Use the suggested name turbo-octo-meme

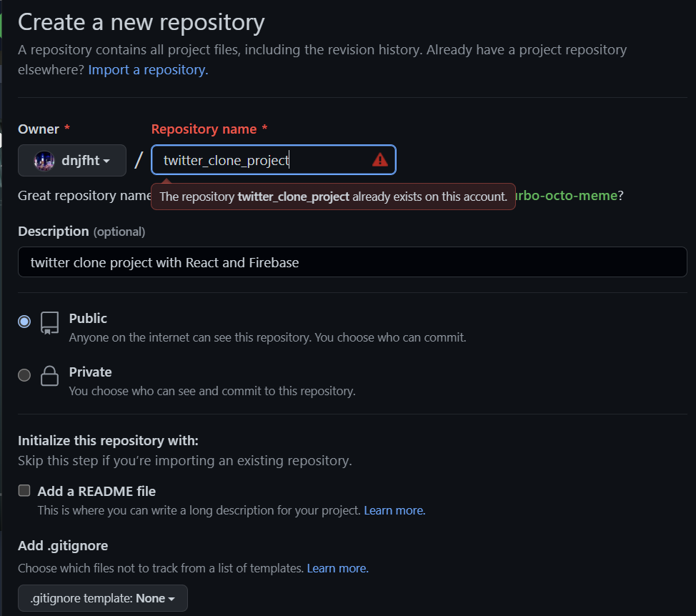pos(567,195)
